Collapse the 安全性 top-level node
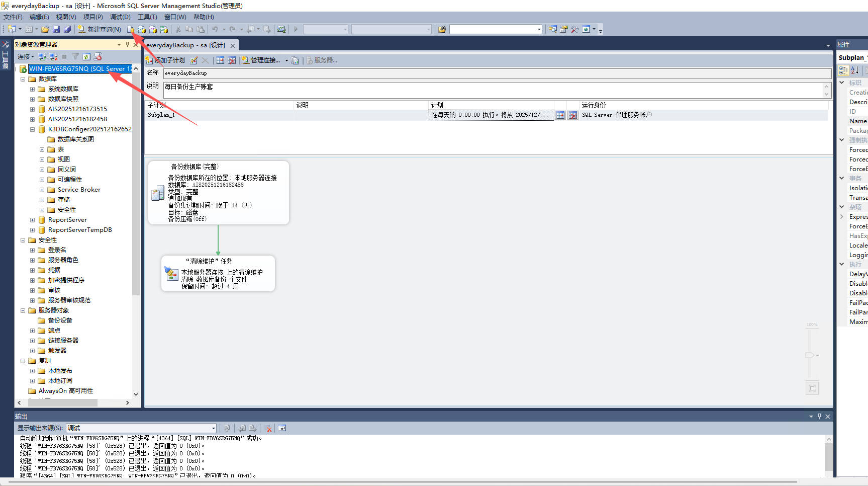 click(23, 240)
